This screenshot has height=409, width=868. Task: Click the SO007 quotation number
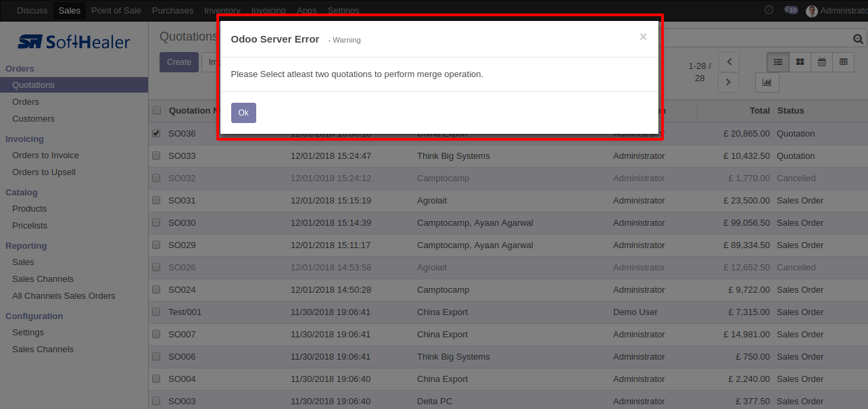pos(182,334)
